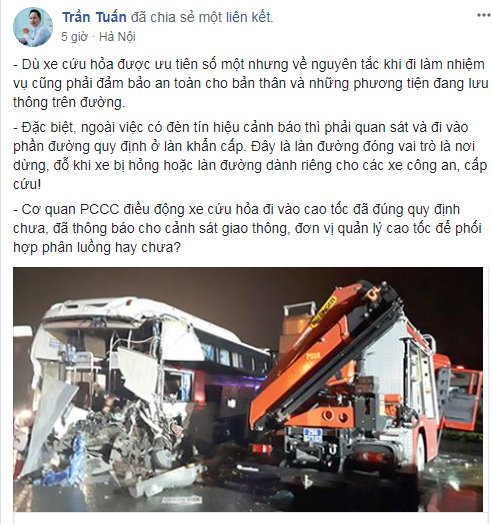
Task: Click the paragraph starting "Dù xe cứu hỏa"
Action: click(251, 83)
